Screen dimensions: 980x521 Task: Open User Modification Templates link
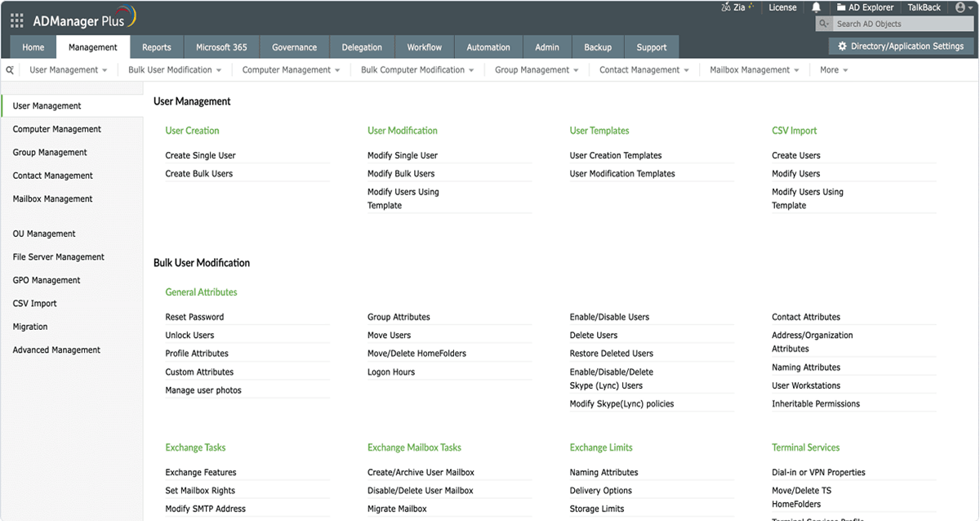tap(622, 174)
